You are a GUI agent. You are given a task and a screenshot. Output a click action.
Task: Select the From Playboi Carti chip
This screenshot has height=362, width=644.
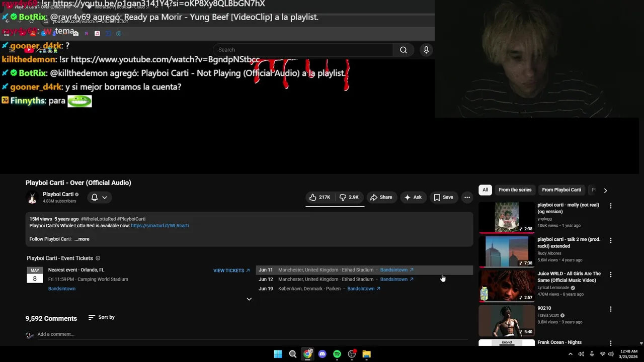(561, 190)
